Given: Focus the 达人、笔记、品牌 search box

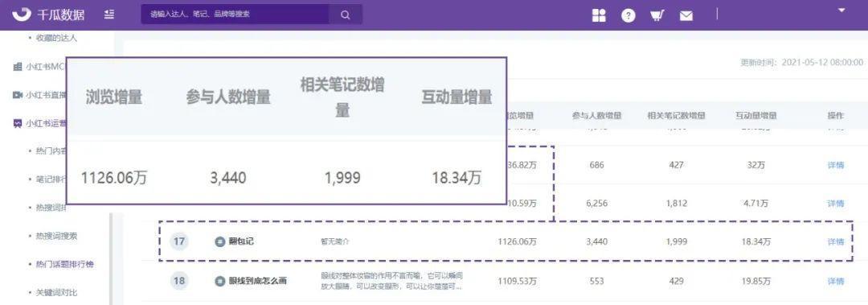Looking at the screenshot, I should 235,15.
